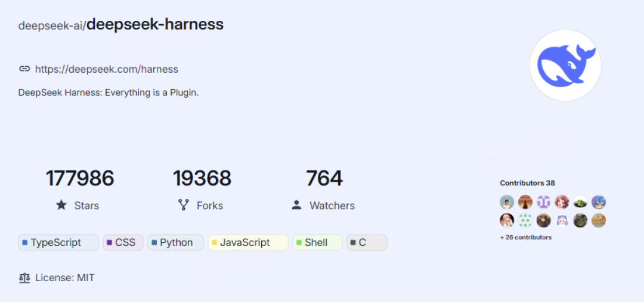This screenshot has height=302, width=644.
Task: Open the painted portrait with hat contributor avatar
Action: pyautogui.click(x=543, y=220)
